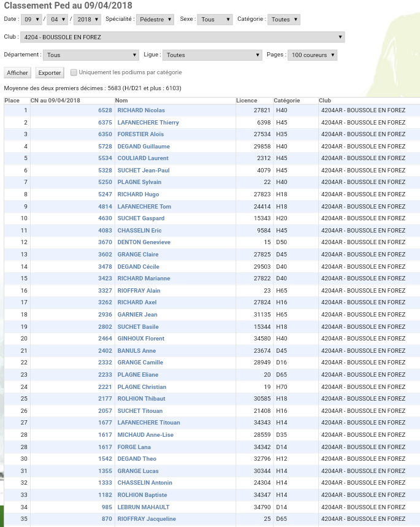Expand the Département dropdown
This screenshot has width=420, height=527.
(92, 55)
